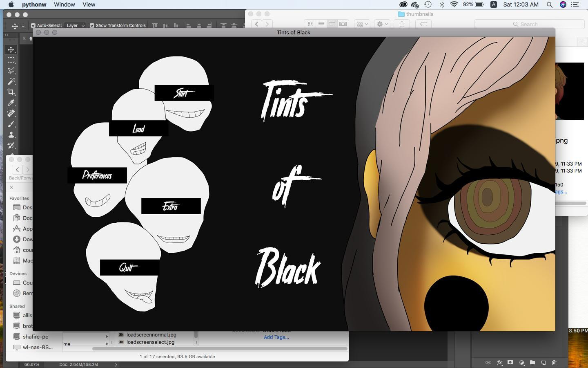
Task: Expand the collapsed Photoshop toolbar arrows
Action: [x=7, y=35]
